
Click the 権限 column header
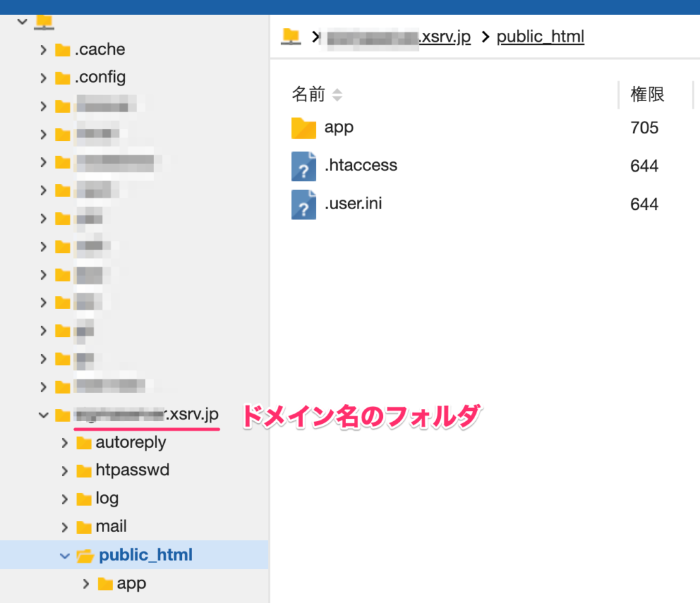coord(647,94)
